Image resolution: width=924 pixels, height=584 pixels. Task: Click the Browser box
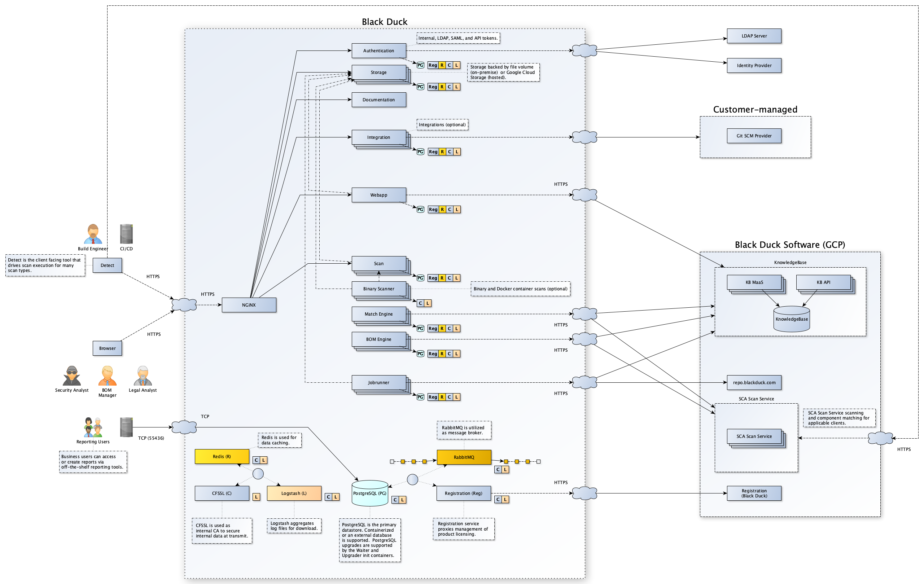point(107,348)
